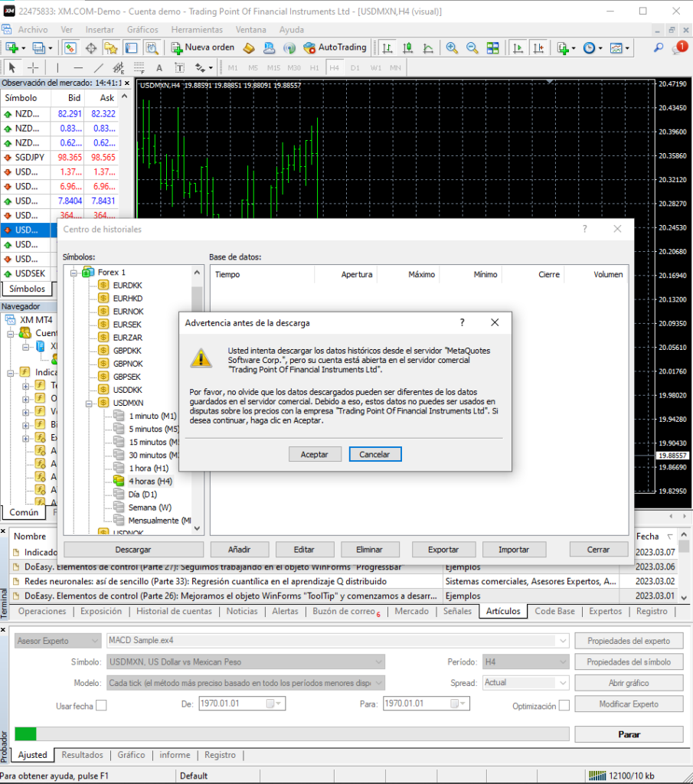Open the Herramientas menu

[x=197, y=30]
